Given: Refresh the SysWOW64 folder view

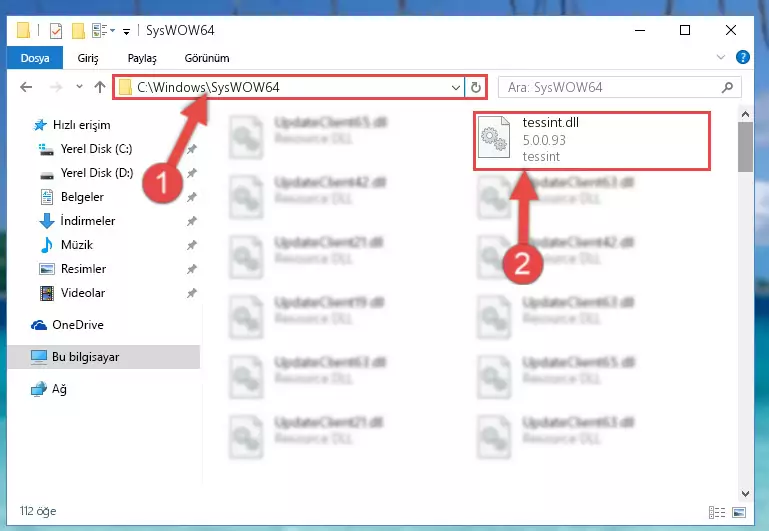Looking at the screenshot, I should (x=475, y=88).
